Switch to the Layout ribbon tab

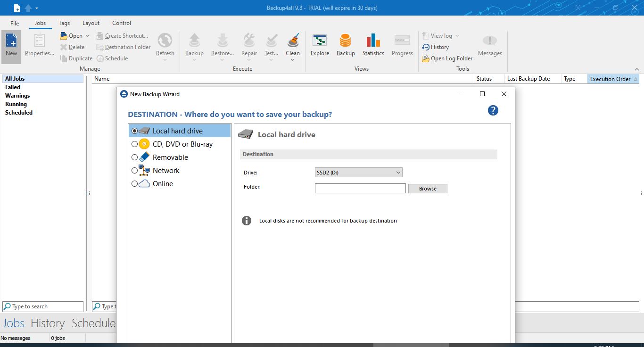pyautogui.click(x=91, y=23)
